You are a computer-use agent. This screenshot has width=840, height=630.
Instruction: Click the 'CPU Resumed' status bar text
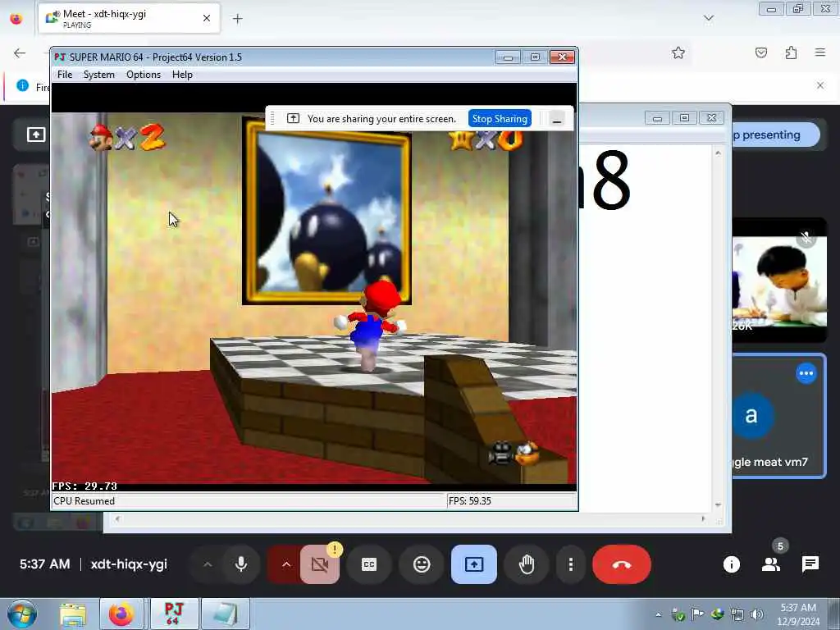pos(84,501)
